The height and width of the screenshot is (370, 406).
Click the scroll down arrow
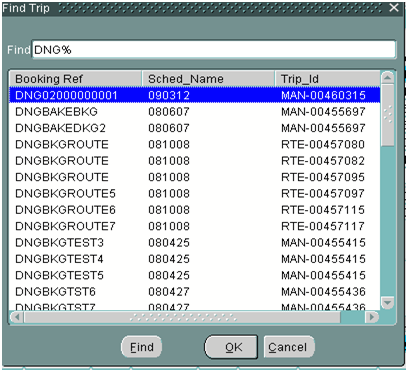(387, 303)
